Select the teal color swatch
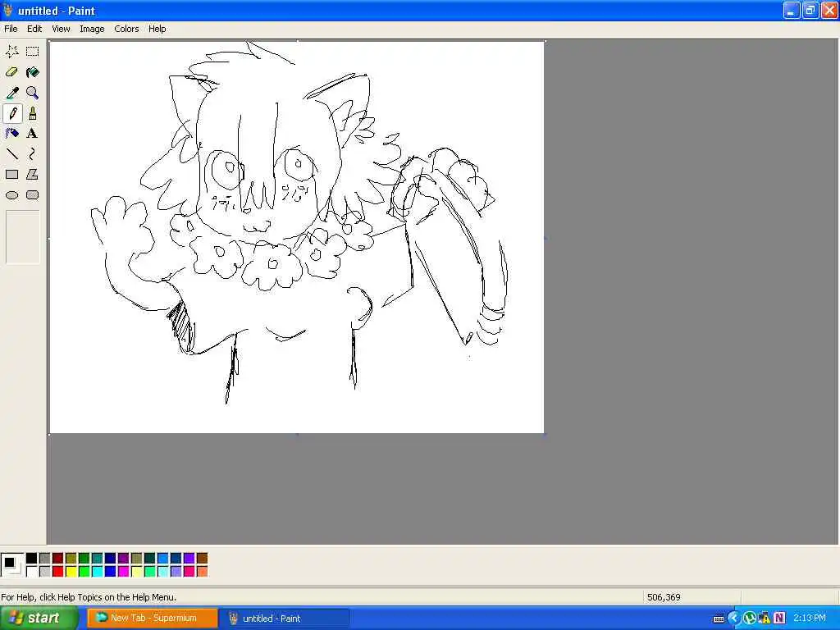Image resolution: width=840 pixels, height=630 pixels. coord(97,558)
